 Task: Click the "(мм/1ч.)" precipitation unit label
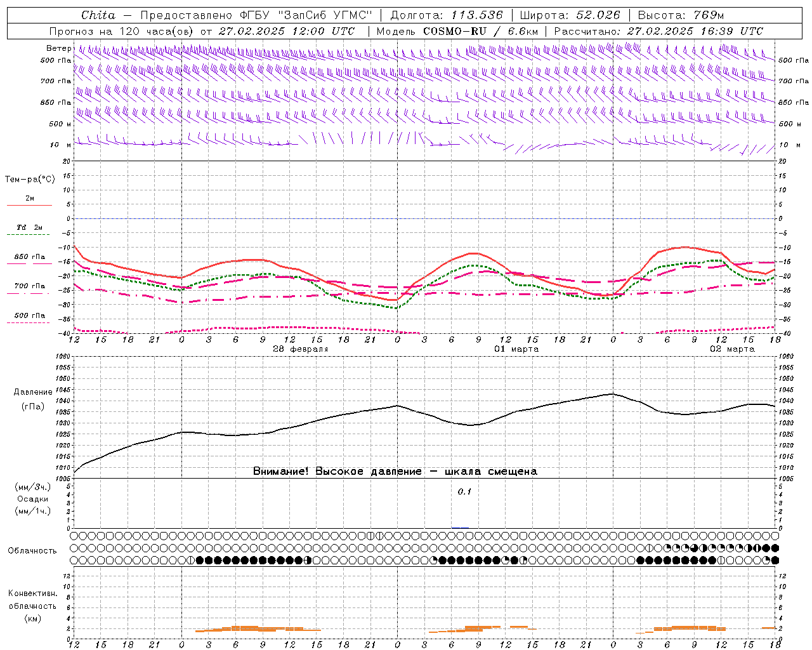[33, 511]
